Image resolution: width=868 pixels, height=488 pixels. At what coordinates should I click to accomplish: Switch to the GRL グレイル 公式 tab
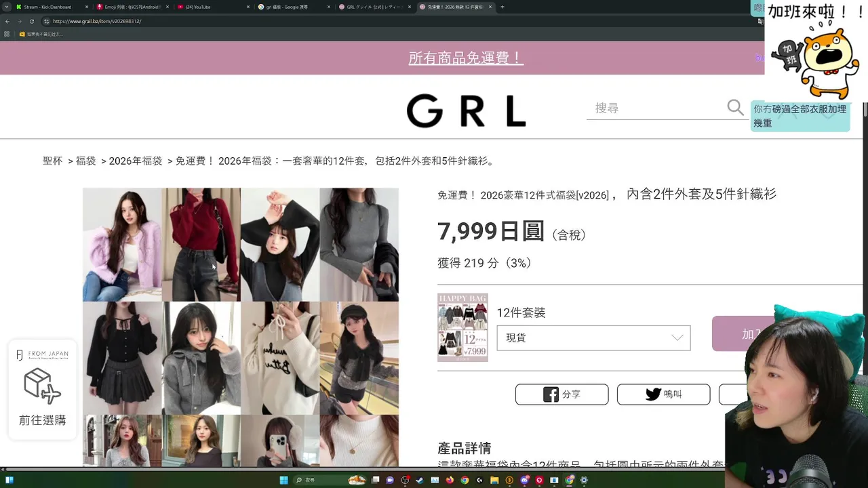(x=374, y=7)
